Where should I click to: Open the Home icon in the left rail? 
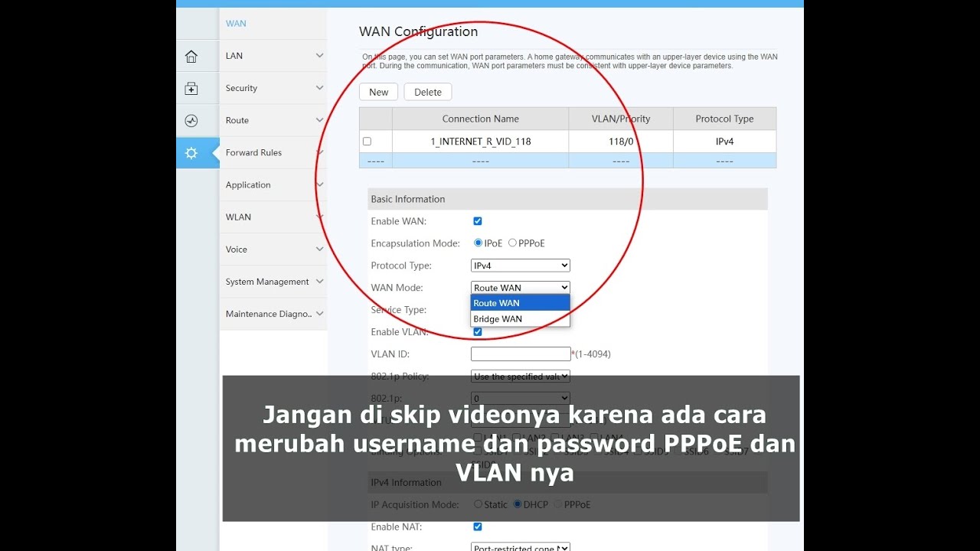click(x=191, y=57)
